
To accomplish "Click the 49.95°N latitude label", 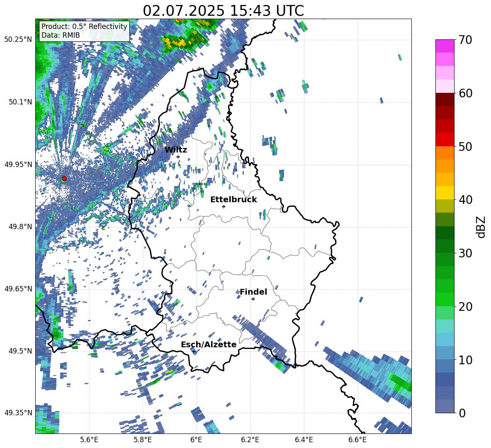I will (x=18, y=164).
